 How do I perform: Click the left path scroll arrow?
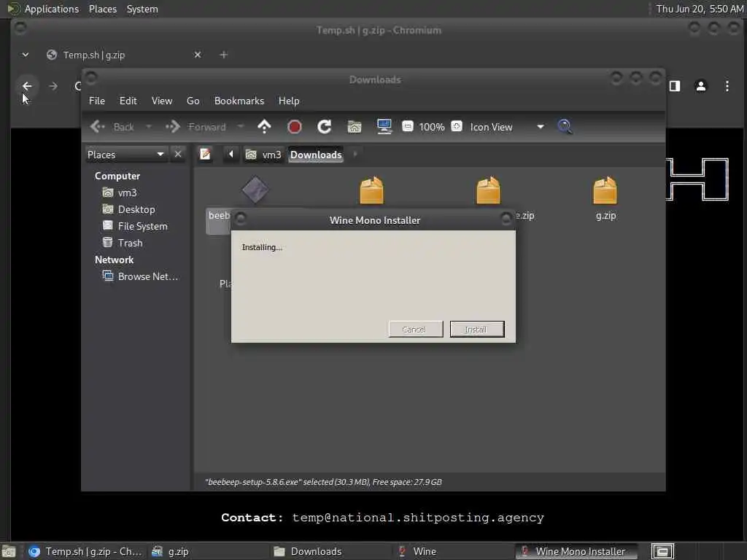231,155
